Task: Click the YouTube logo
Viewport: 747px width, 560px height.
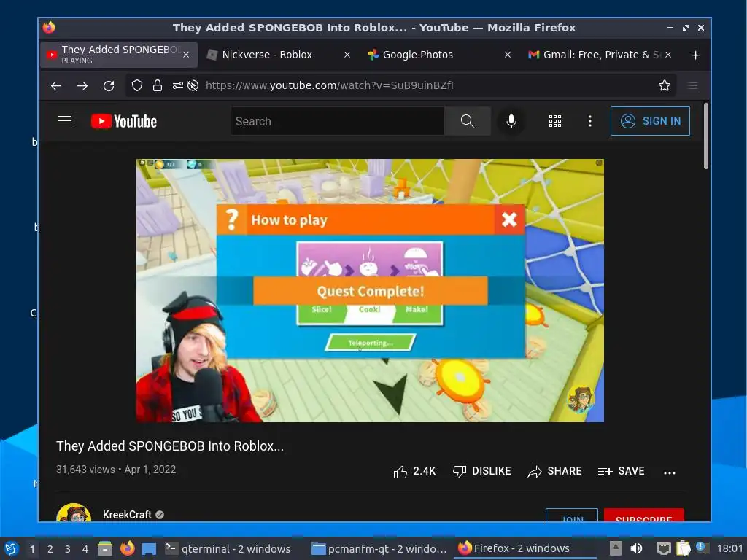Action: coord(124,122)
